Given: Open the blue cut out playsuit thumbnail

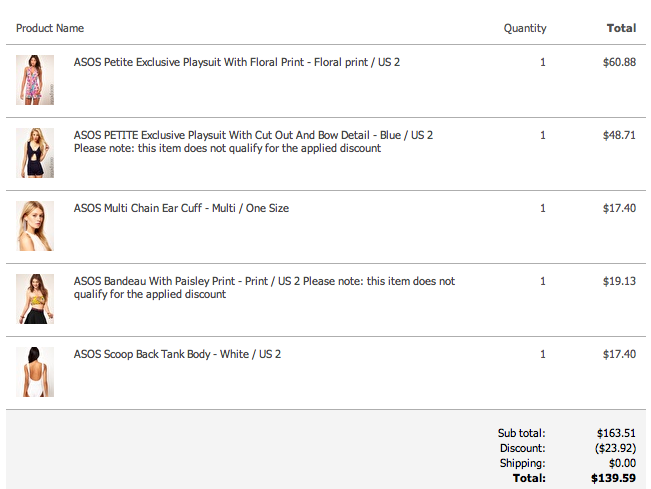Looking at the screenshot, I should [35, 153].
